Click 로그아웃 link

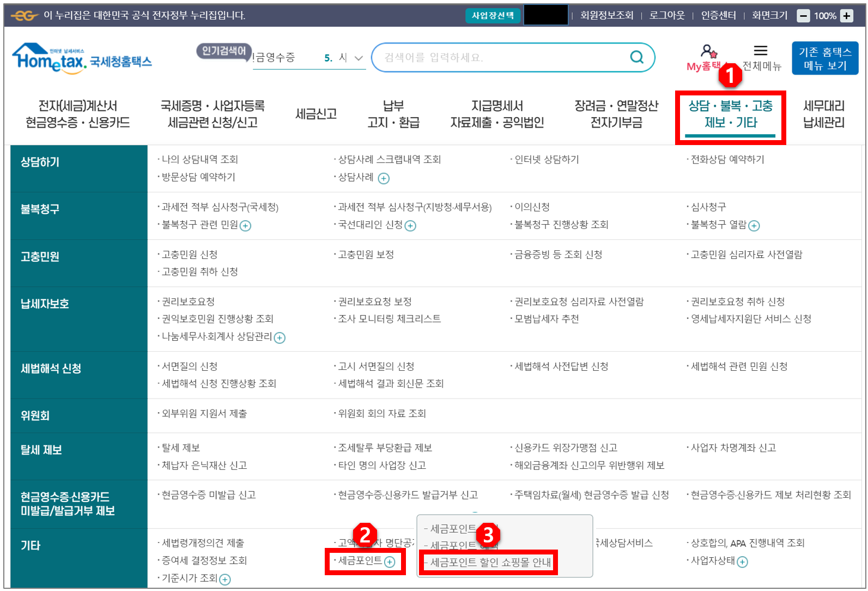pyautogui.click(x=667, y=16)
